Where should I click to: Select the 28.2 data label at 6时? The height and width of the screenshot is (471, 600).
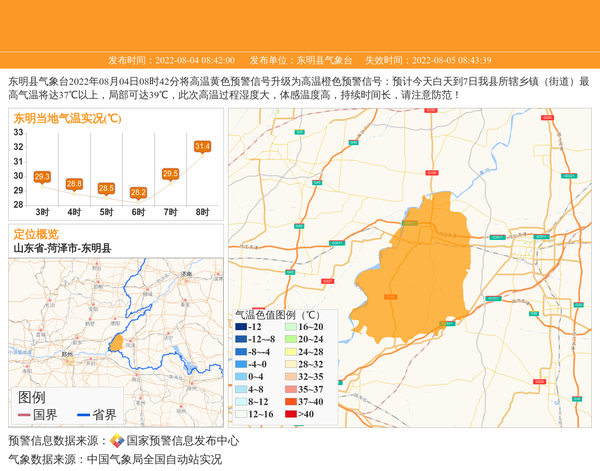click(138, 192)
